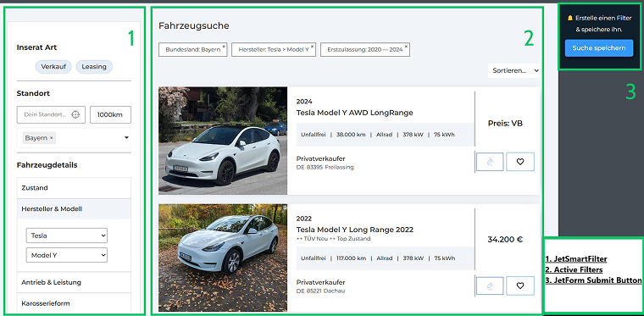Toggle the Verkauf listing type
Screen dimensions: 644x316
(x=53, y=66)
